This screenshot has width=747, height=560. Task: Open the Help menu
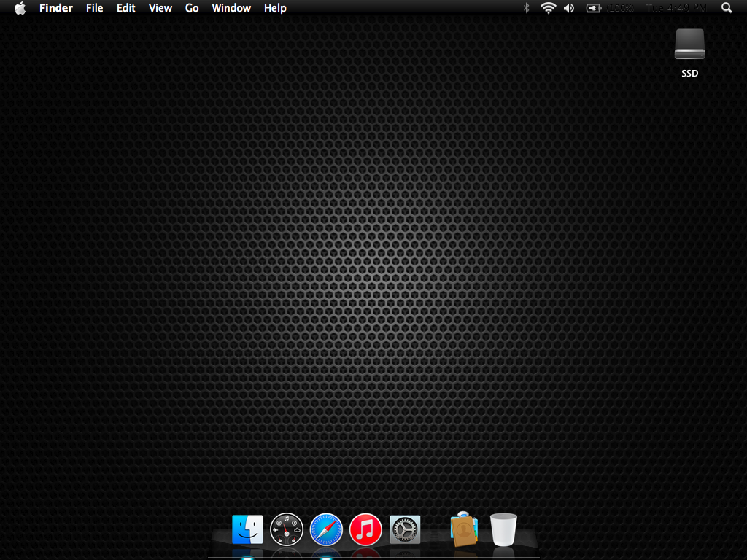275,8
